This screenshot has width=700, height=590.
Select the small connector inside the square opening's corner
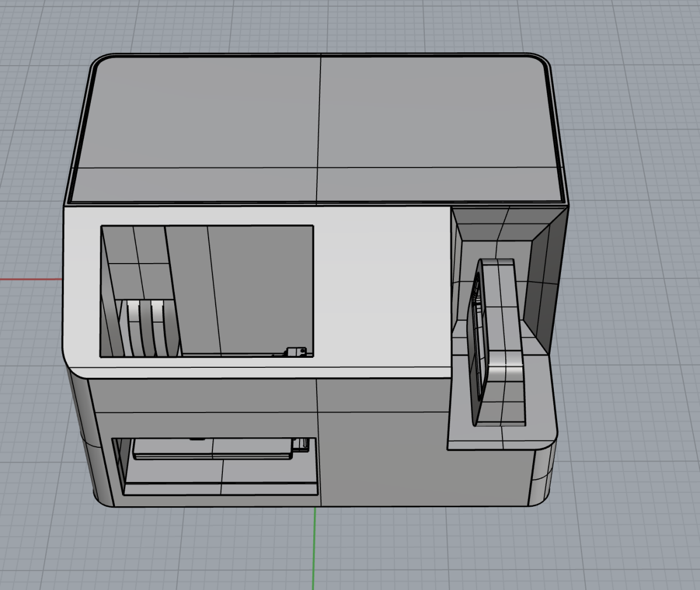coord(295,351)
